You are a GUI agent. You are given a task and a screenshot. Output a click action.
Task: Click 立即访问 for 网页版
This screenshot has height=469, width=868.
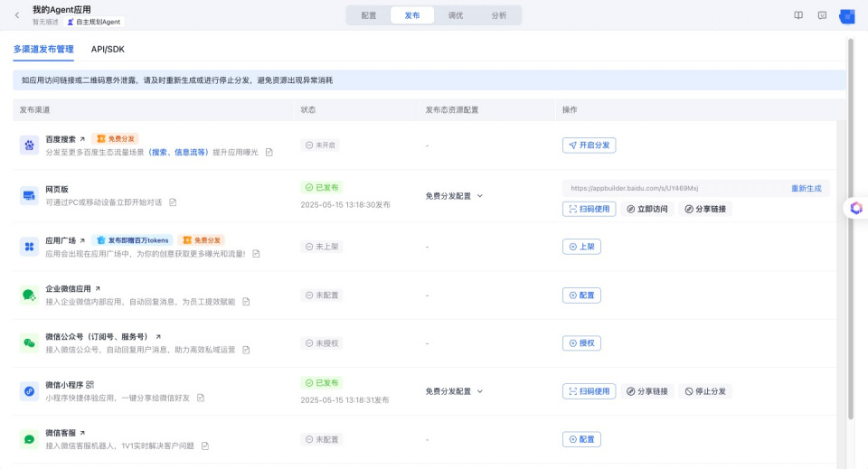click(647, 209)
